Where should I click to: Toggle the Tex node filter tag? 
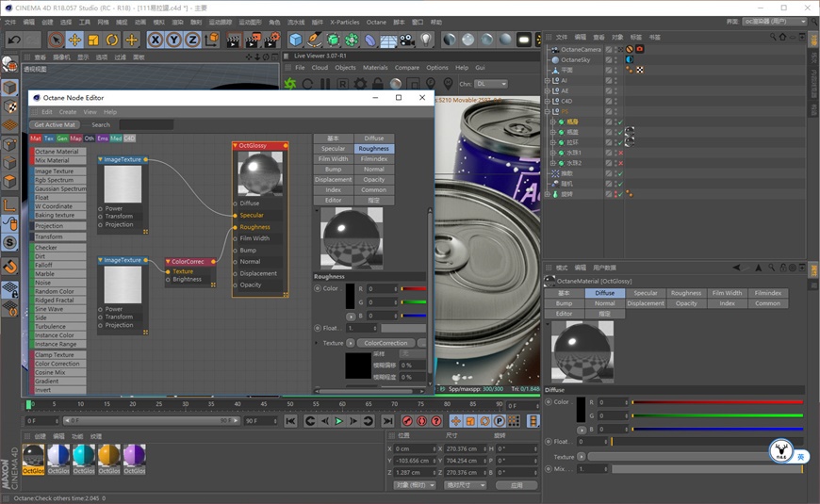(49, 138)
